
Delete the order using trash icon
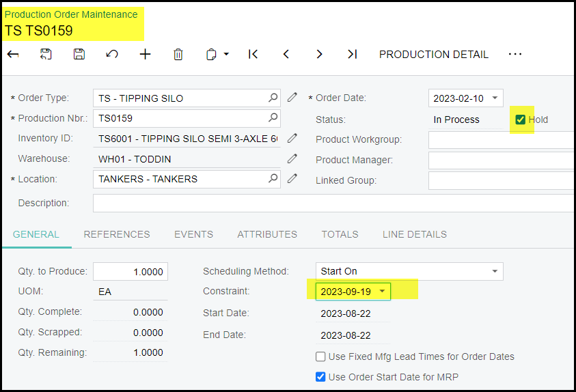[178, 55]
